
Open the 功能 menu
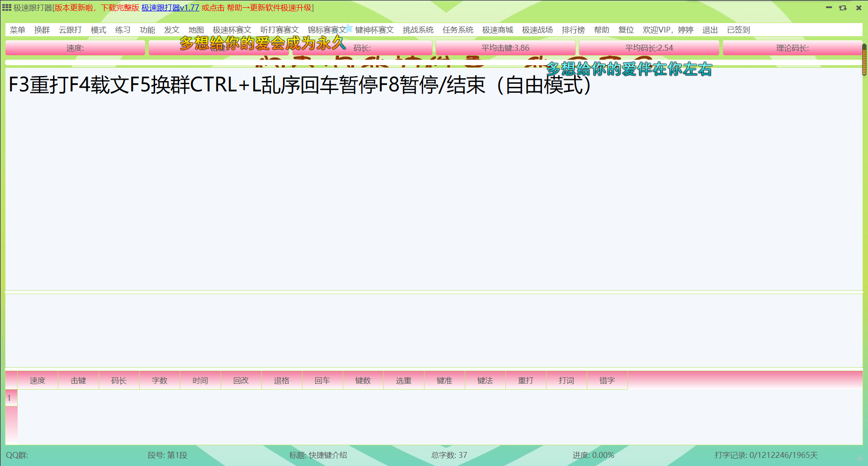[147, 30]
